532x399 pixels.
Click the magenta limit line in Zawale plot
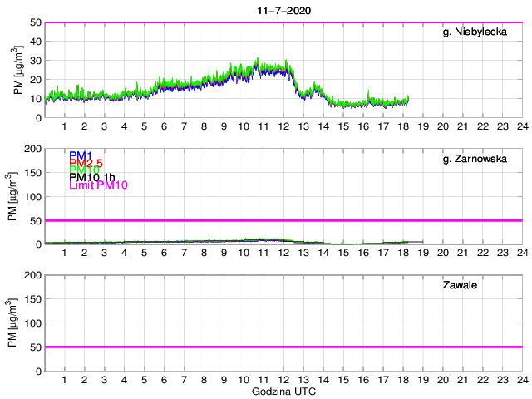coord(283,347)
